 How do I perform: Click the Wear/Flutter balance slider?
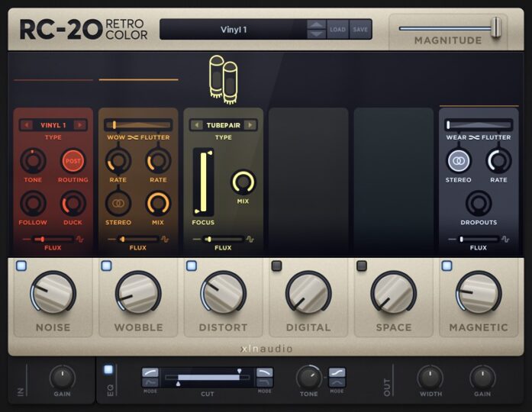point(479,125)
